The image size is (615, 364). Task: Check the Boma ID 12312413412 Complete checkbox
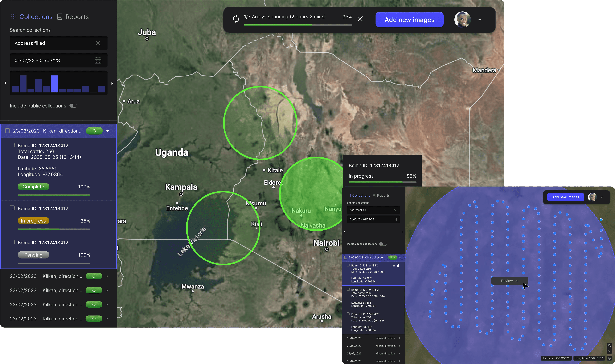coord(12,145)
